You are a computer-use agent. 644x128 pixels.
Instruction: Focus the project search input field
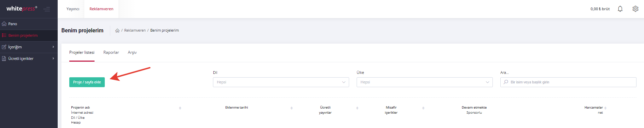tap(568, 82)
